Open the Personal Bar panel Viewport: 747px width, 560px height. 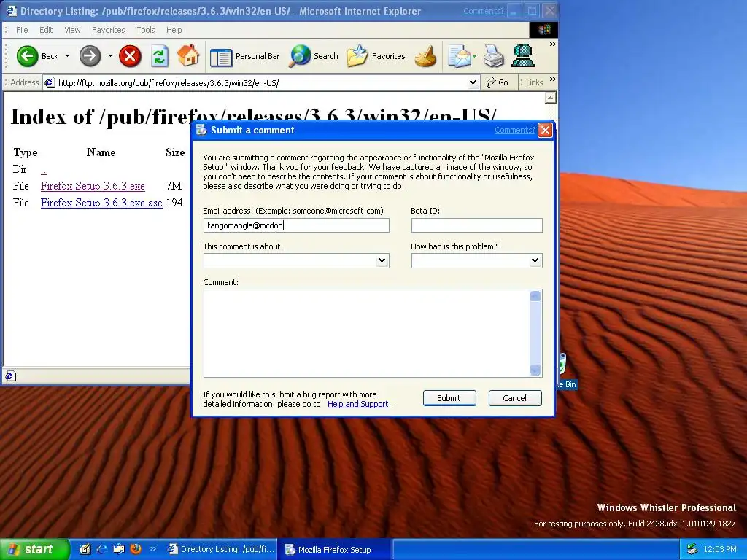244,56
